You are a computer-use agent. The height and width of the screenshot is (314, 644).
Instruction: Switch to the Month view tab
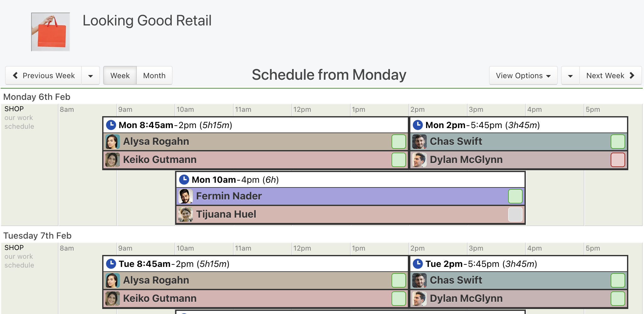[x=154, y=75]
